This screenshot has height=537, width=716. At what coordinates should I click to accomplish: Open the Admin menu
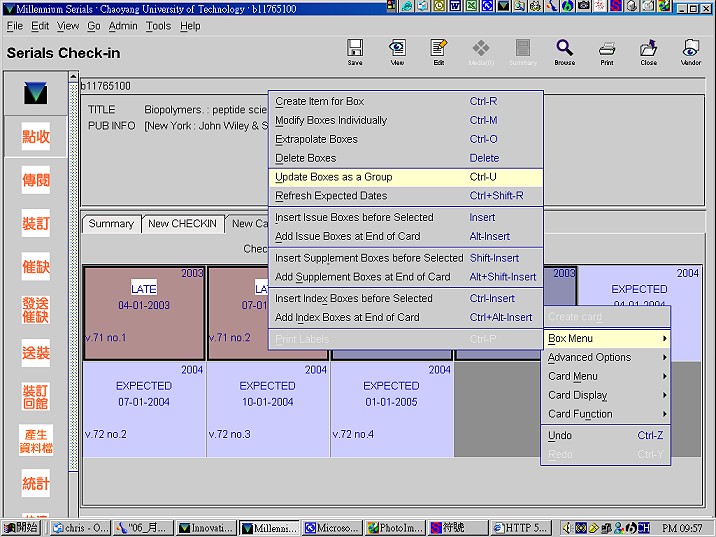coord(123,26)
